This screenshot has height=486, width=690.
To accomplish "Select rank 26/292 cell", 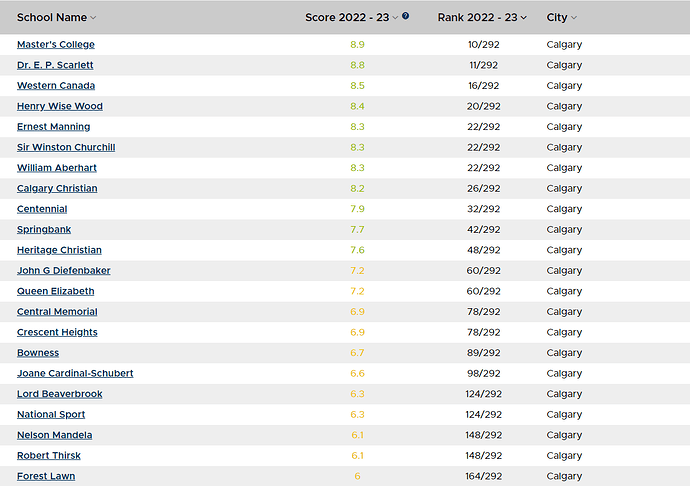I will click(484, 188).
